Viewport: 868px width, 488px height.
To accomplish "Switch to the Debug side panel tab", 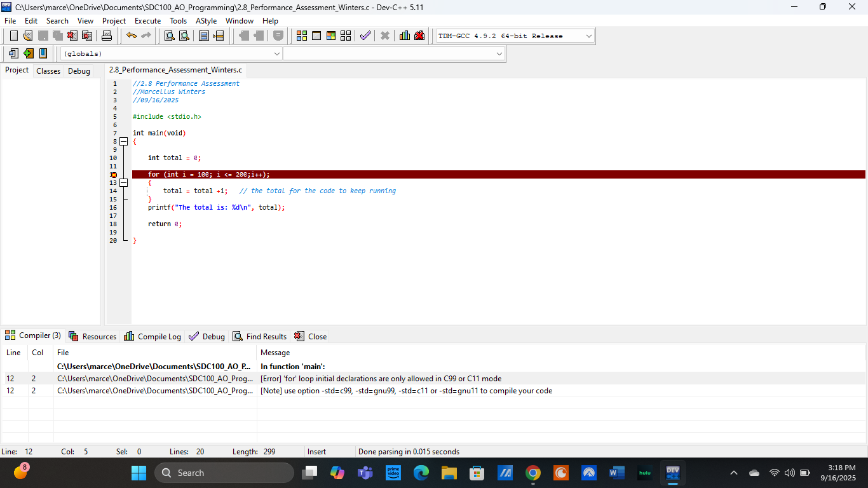I will tap(79, 71).
